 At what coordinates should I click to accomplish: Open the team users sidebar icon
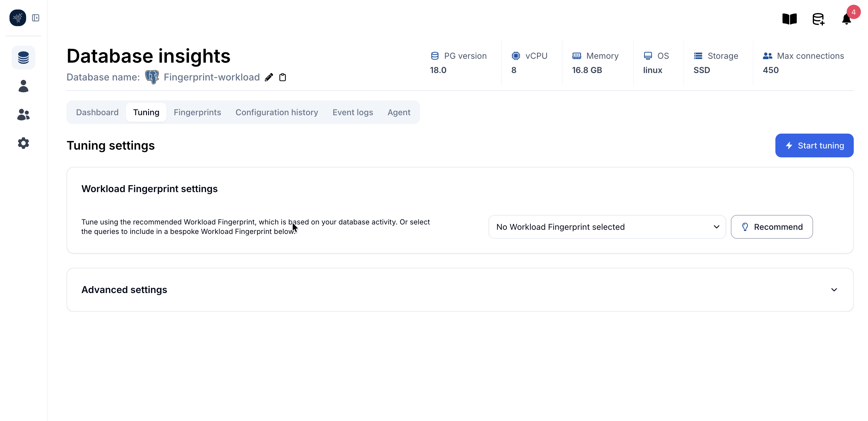pyautogui.click(x=23, y=115)
